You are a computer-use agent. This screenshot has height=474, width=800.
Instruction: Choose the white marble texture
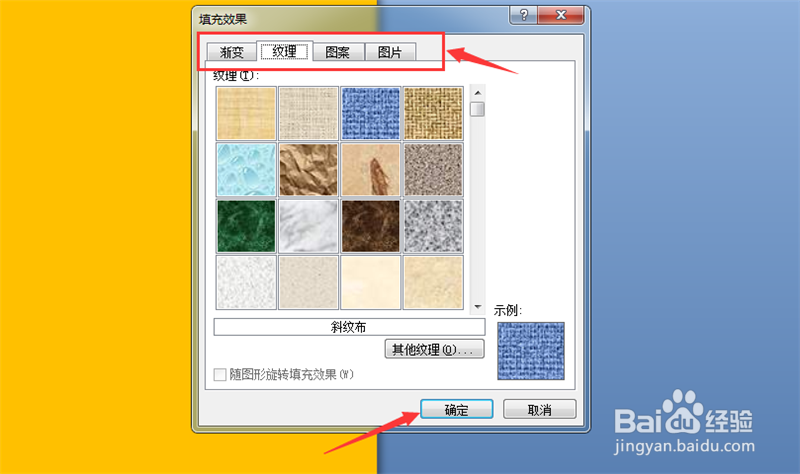click(x=309, y=226)
